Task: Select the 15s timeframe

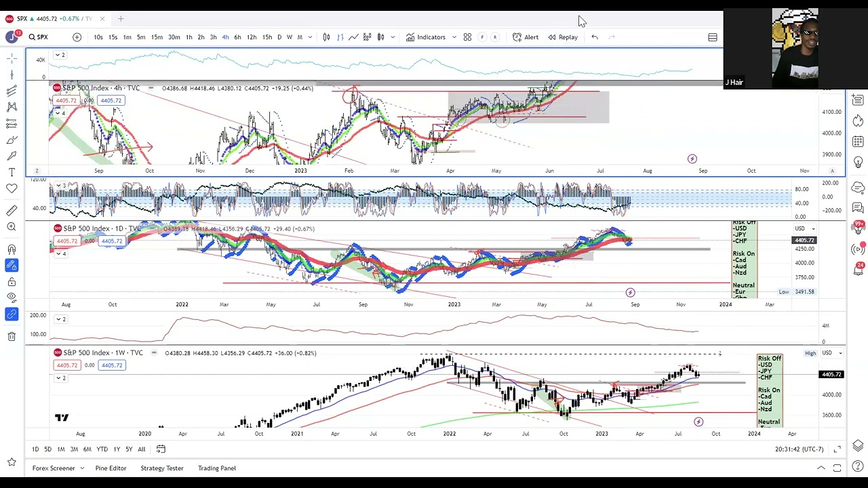Action: (x=113, y=37)
